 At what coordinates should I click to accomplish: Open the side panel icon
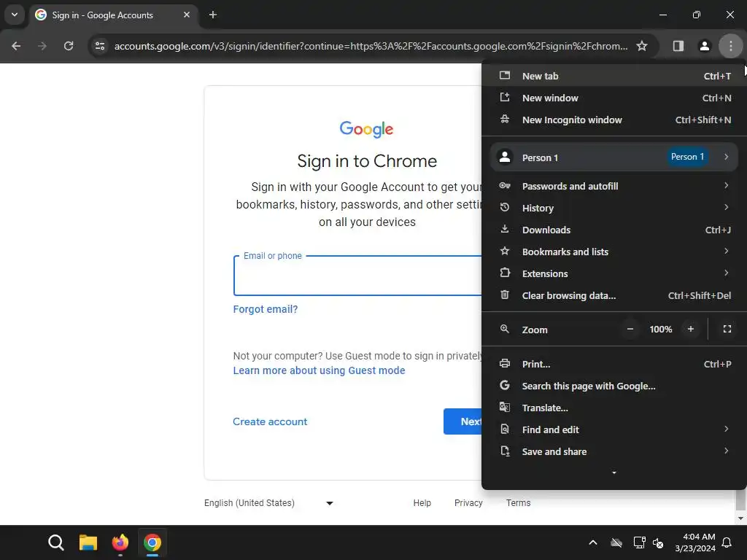(x=678, y=46)
